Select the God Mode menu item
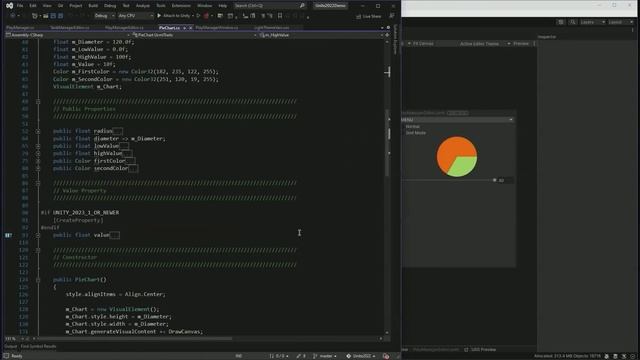Viewport: 640px width, 360px height. click(416, 133)
